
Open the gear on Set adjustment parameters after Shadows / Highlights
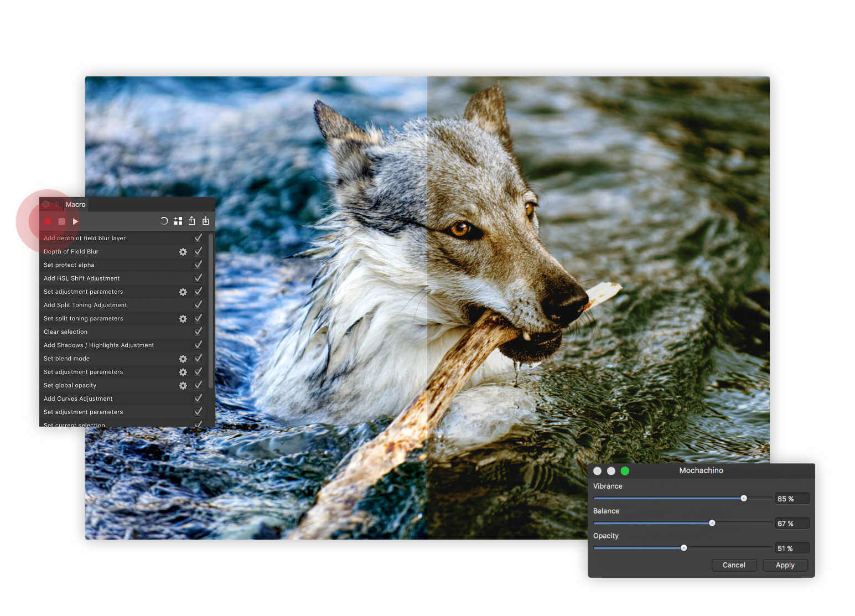coord(183,372)
